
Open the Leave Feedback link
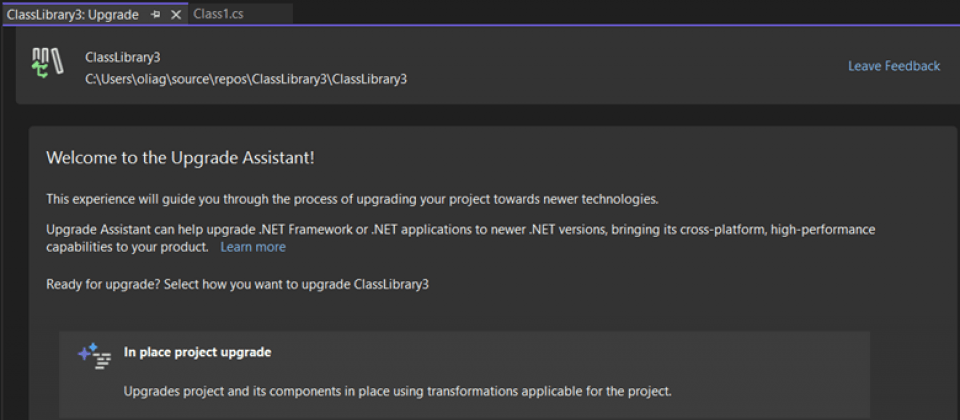pyautogui.click(x=894, y=66)
